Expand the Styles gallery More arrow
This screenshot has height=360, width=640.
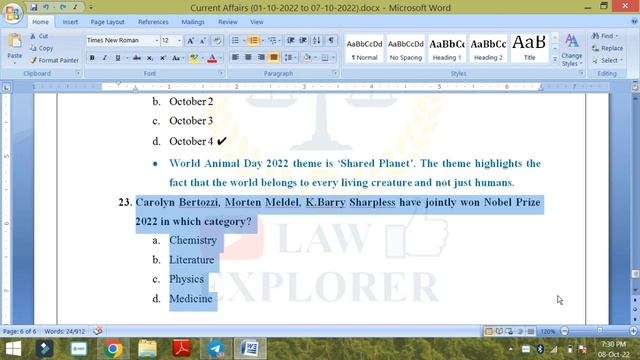point(555,60)
